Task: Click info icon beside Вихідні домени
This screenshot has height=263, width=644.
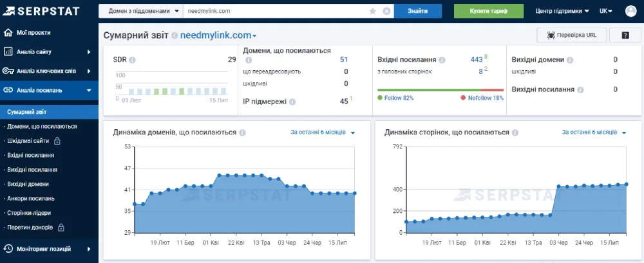Action: pos(569,60)
